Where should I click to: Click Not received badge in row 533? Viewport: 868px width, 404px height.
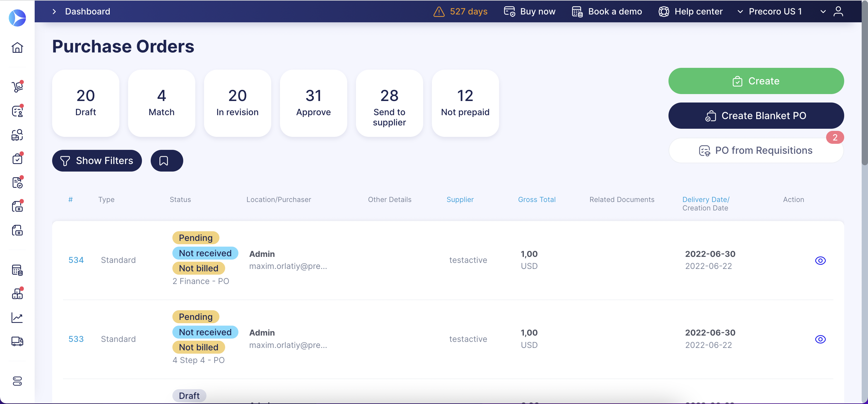205,332
